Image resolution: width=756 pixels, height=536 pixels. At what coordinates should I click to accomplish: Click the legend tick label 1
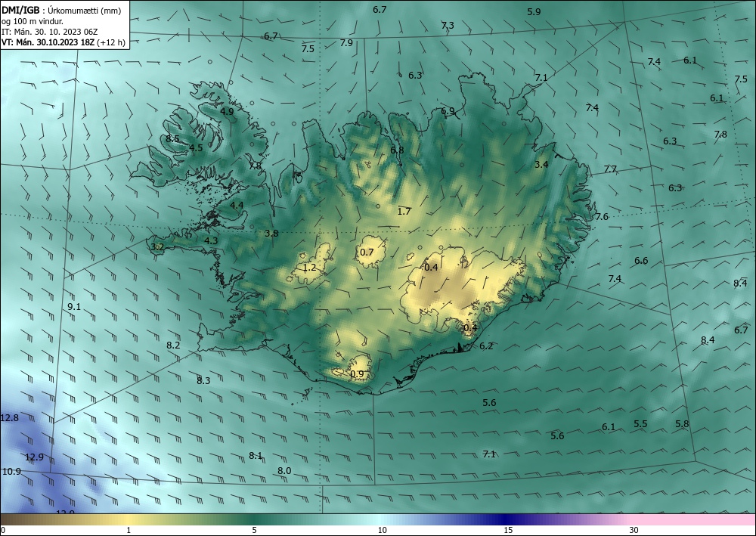tap(129, 530)
